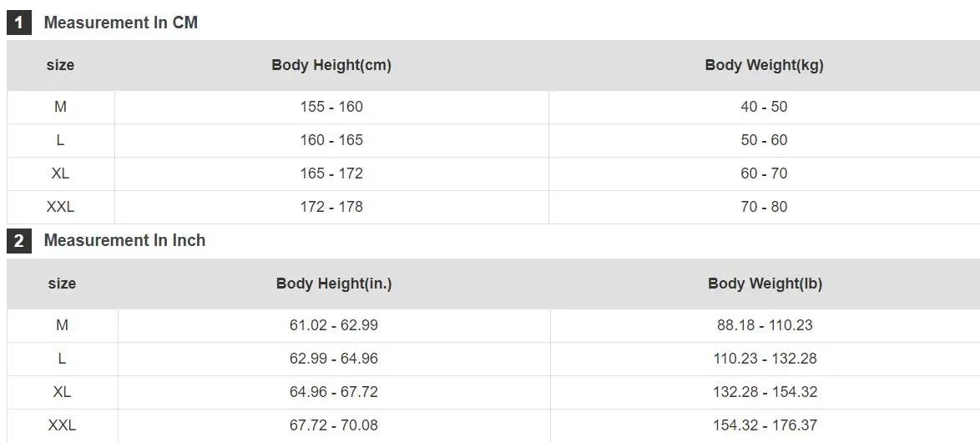Click the XXL size in CM table

pos(60,207)
